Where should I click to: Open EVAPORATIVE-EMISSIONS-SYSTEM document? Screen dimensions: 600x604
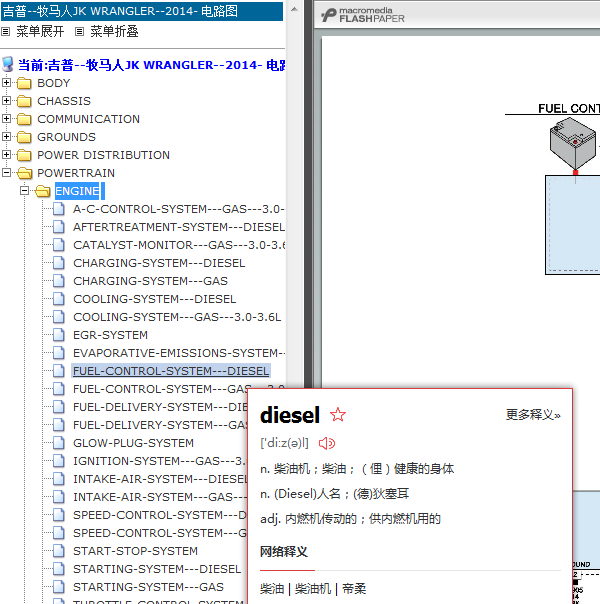point(179,353)
